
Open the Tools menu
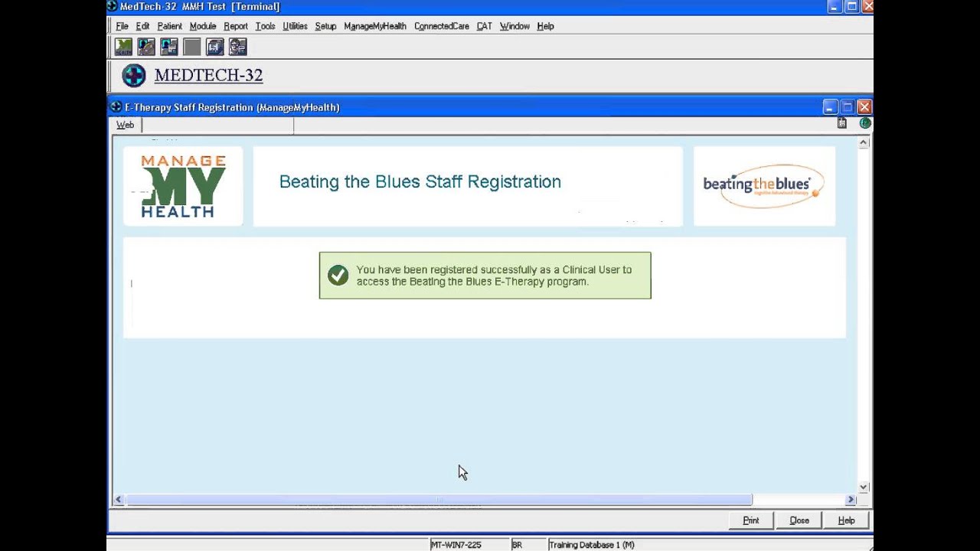click(x=265, y=26)
